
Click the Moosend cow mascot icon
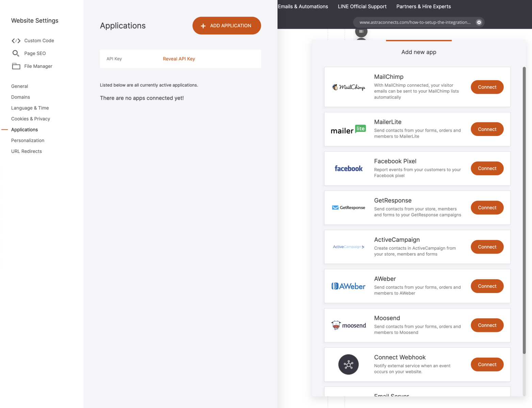click(x=336, y=325)
